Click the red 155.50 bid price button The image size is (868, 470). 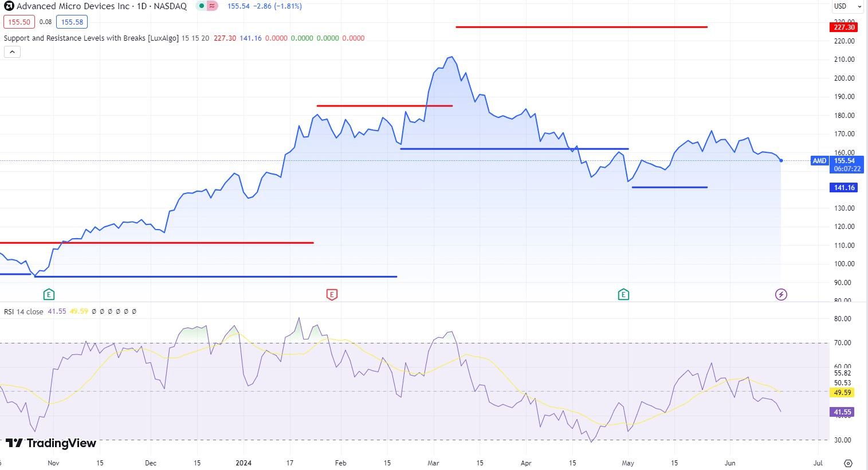point(19,21)
